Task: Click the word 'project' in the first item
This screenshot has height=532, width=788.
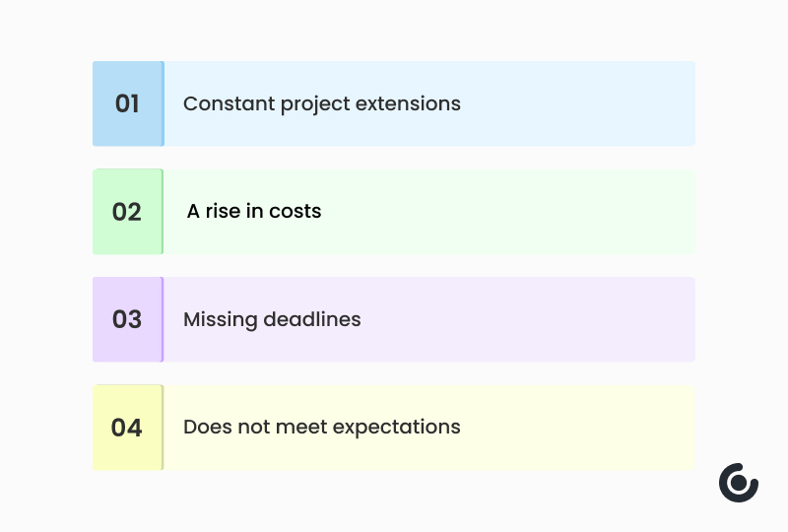Action: (x=314, y=104)
